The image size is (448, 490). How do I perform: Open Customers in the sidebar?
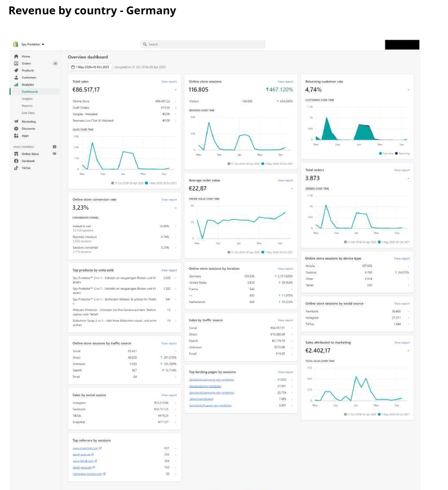[29, 78]
